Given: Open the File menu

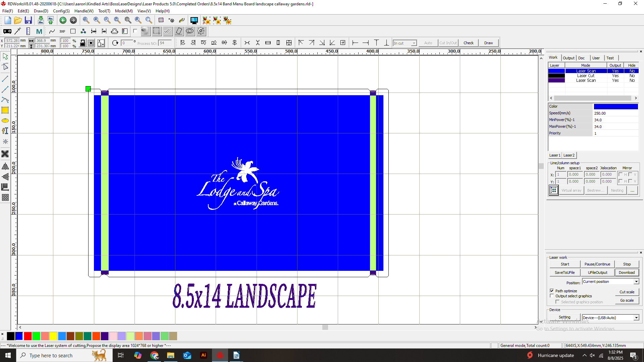Looking at the screenshot, I should click(x=8, y=11).
